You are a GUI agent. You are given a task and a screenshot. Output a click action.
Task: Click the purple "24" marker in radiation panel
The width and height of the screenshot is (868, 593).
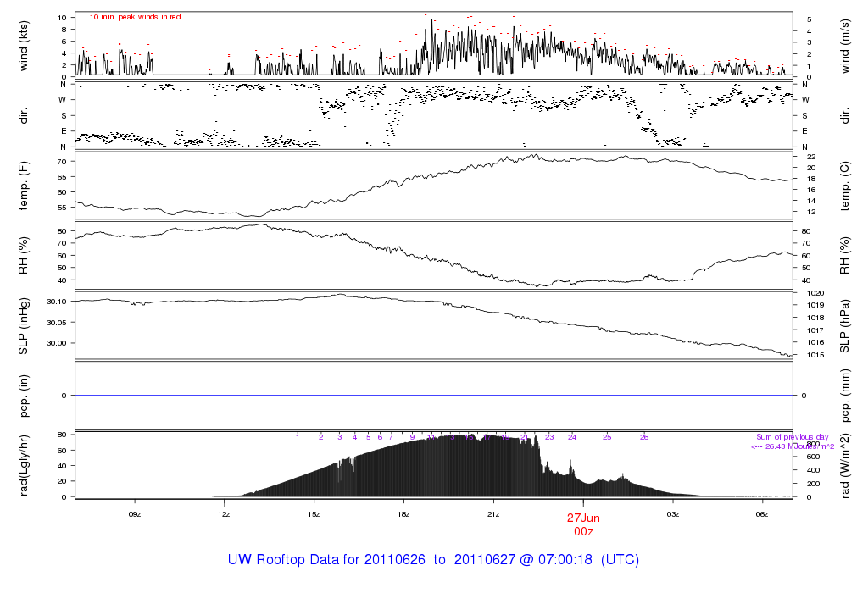pos(572,437)
